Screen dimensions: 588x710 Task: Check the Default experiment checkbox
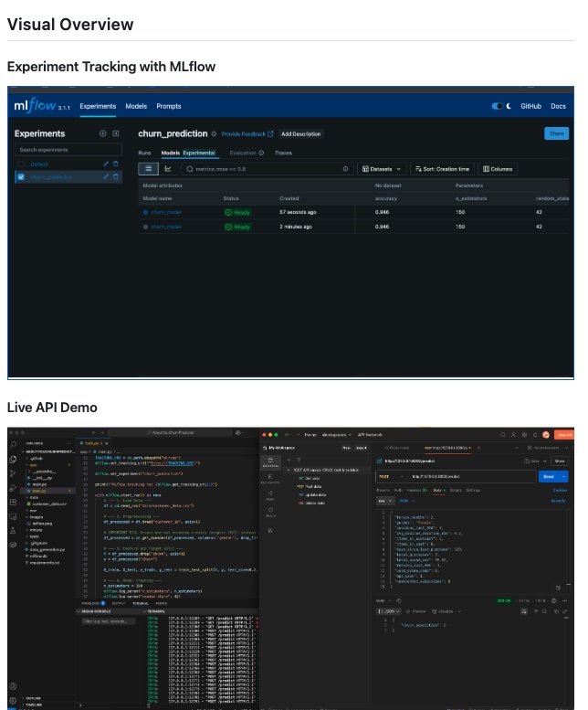pyautogui.click(x=21, y=164)
